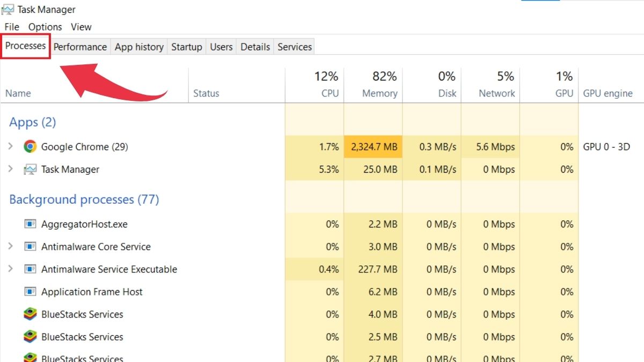Viewport: 644px width, 362px height.
Task: Click the Task Manager title bar icon
Action: 8,9
